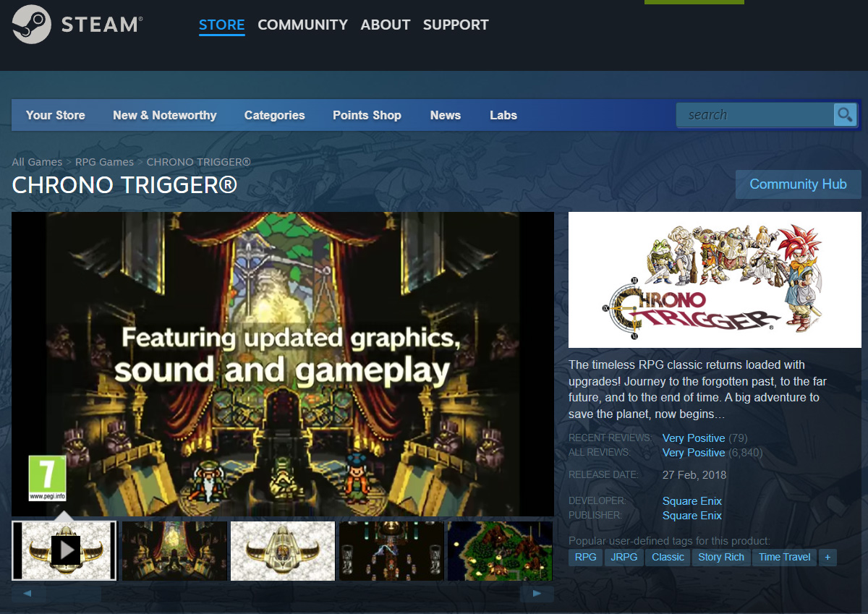The height and width of the screenshot is (614, 868).
Task: Select the dark battle scene thumbnail
Action: (391, 551)
